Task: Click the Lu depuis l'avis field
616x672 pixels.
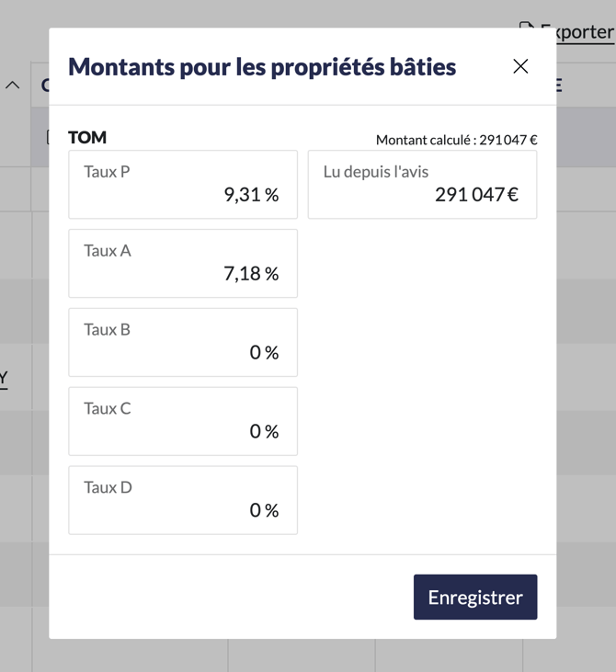Action: [x=422, y=185]
